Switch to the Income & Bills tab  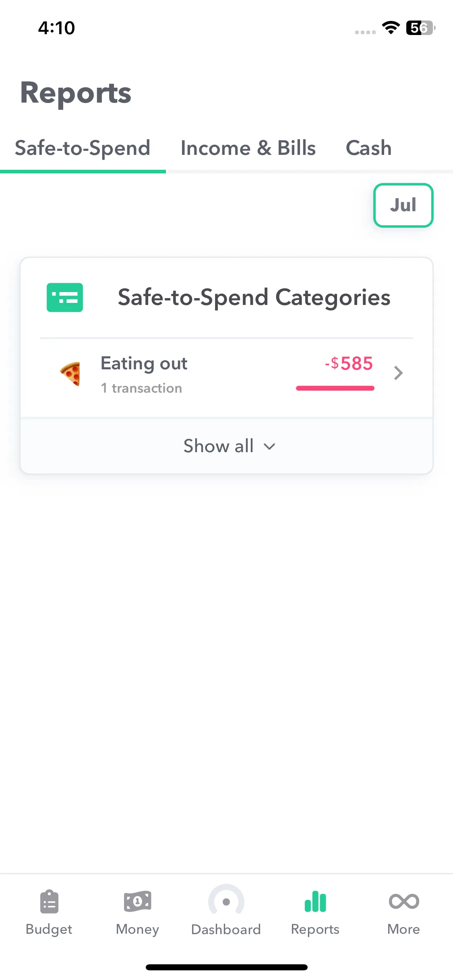coord(248,148)
